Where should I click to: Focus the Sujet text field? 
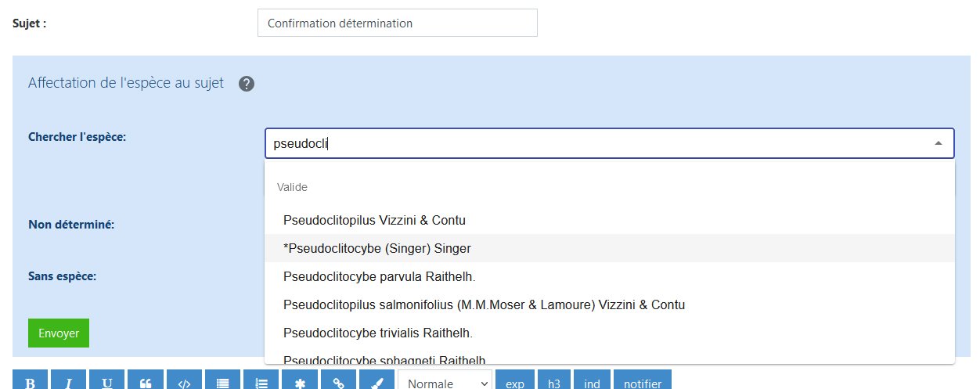tap(397, 23)
